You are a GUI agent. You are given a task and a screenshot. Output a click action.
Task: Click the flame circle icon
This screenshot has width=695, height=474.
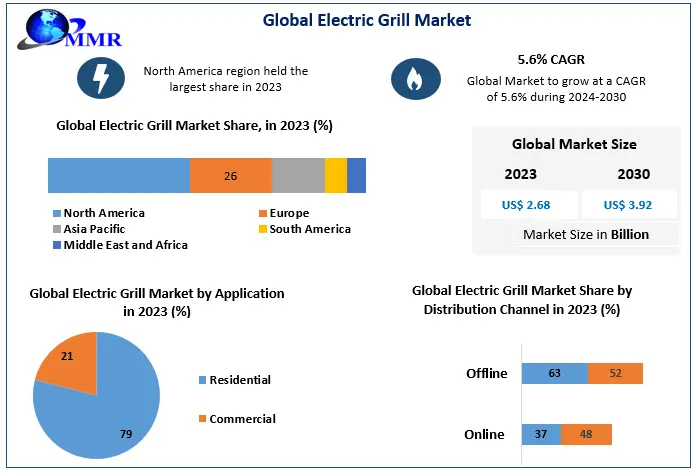point(412,78)
